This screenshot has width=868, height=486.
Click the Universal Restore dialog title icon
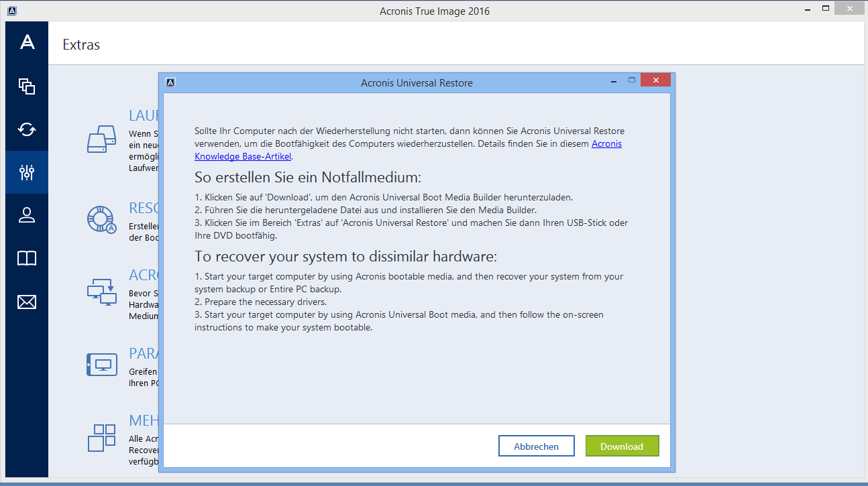point(170,82)
